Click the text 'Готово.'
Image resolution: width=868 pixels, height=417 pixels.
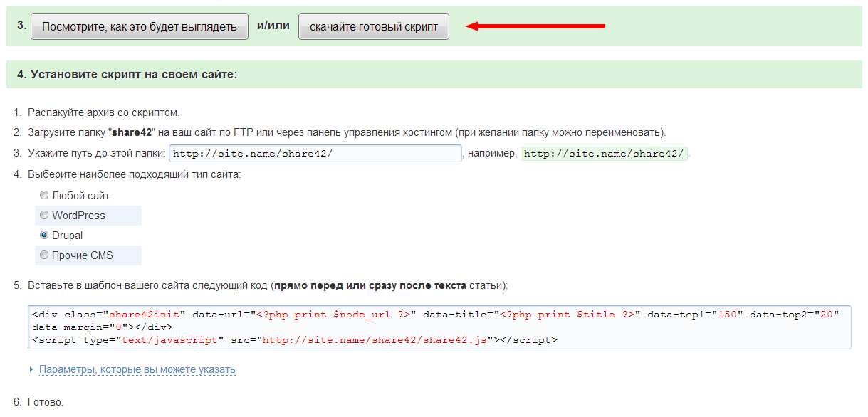coord(46,402)
